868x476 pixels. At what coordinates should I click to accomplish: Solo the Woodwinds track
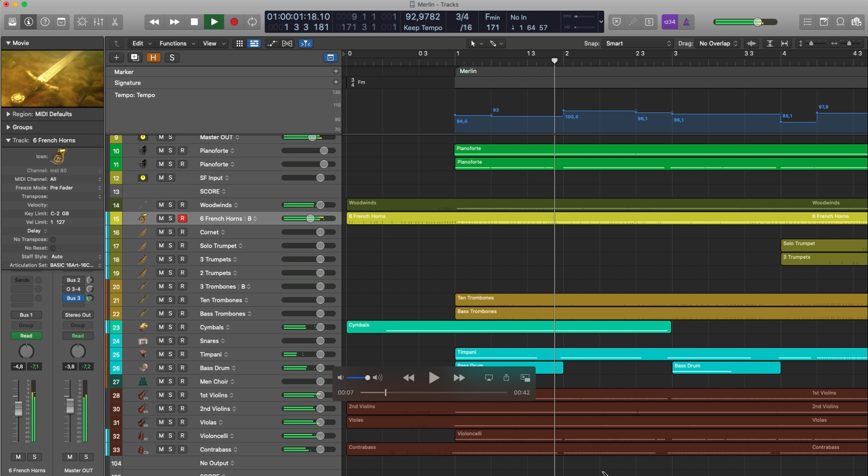170,205
